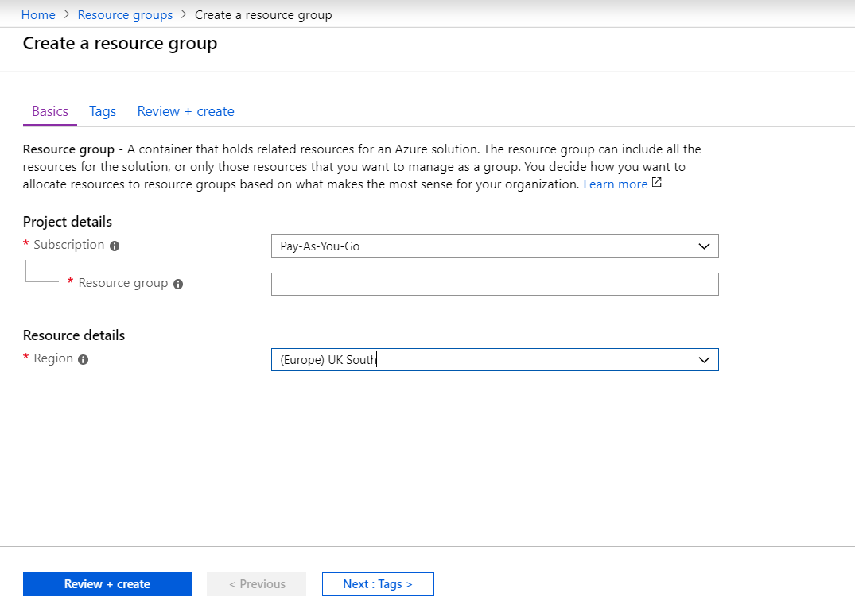This screenshot has width=855, height=616.
Task: Click the Resource group field label
Action: click(x=123, y=283)
